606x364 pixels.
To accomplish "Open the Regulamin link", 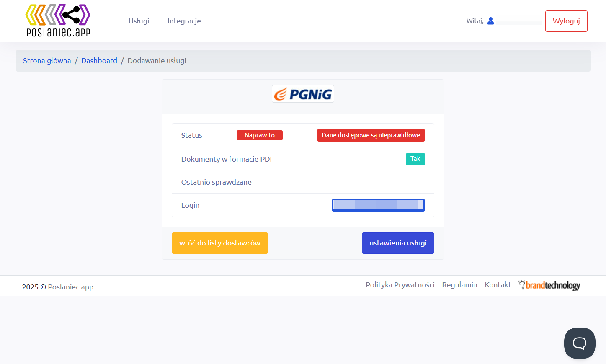I will (459, 285).
